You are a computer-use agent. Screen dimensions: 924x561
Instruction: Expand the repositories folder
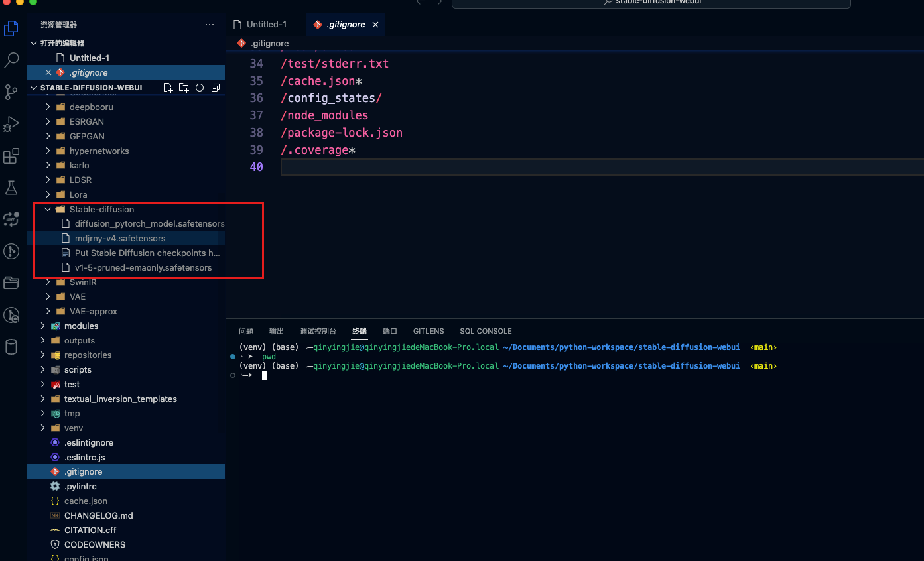click(42, 355)
